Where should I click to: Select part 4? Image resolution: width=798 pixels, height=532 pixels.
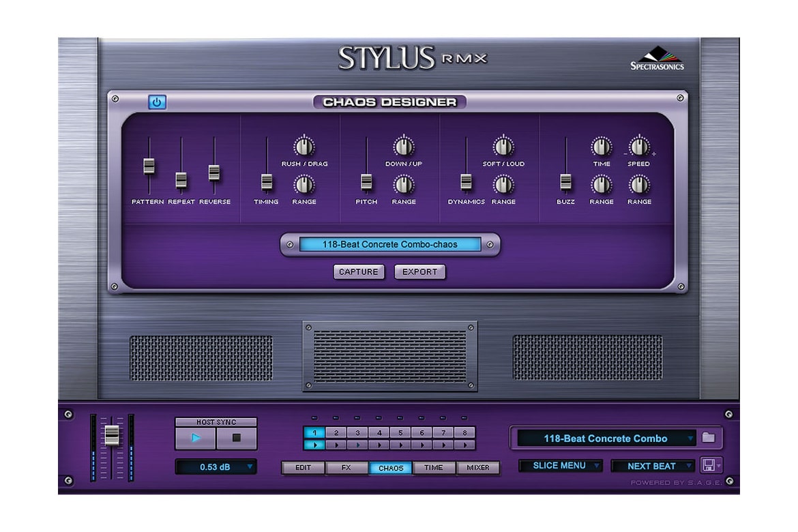[379, 432]
